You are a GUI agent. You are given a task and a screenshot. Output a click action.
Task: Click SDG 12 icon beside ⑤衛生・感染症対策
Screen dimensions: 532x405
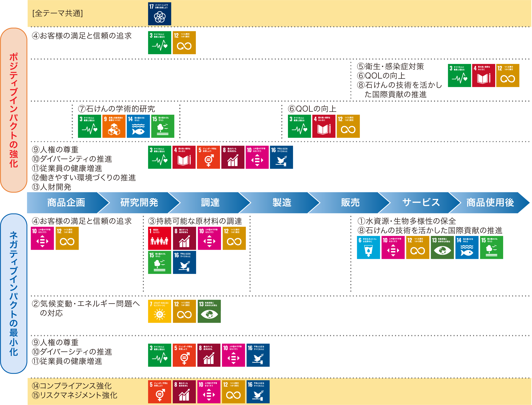[x=508, y=76]
